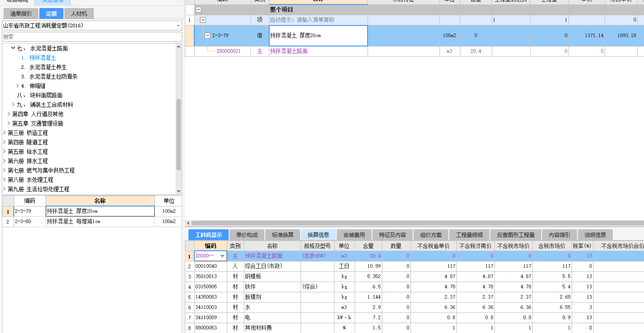Open the 工料机显示 tab
Viewport: 644px width, 333px height.
pyautogui.click(x=209, y=235)
